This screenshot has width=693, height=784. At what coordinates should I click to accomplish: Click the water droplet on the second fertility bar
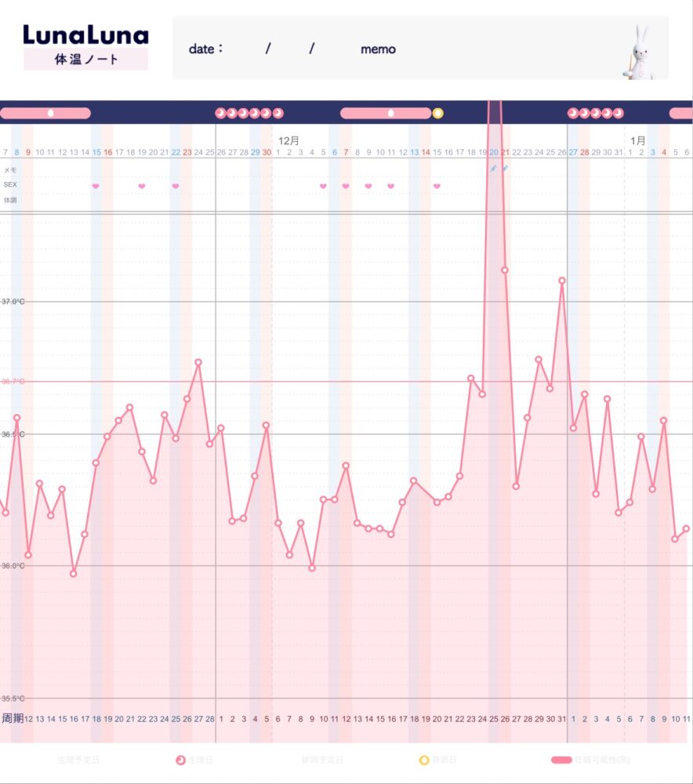coord(391,113)
